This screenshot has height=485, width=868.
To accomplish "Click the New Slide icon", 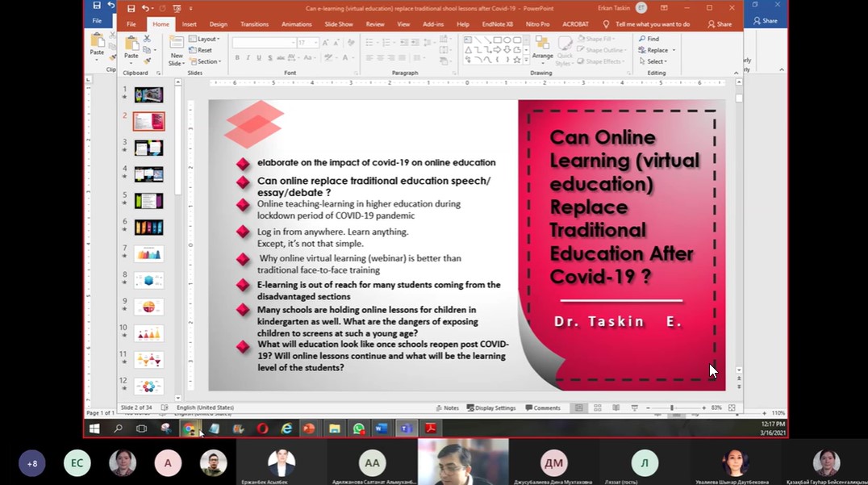I will click(177, 44).
